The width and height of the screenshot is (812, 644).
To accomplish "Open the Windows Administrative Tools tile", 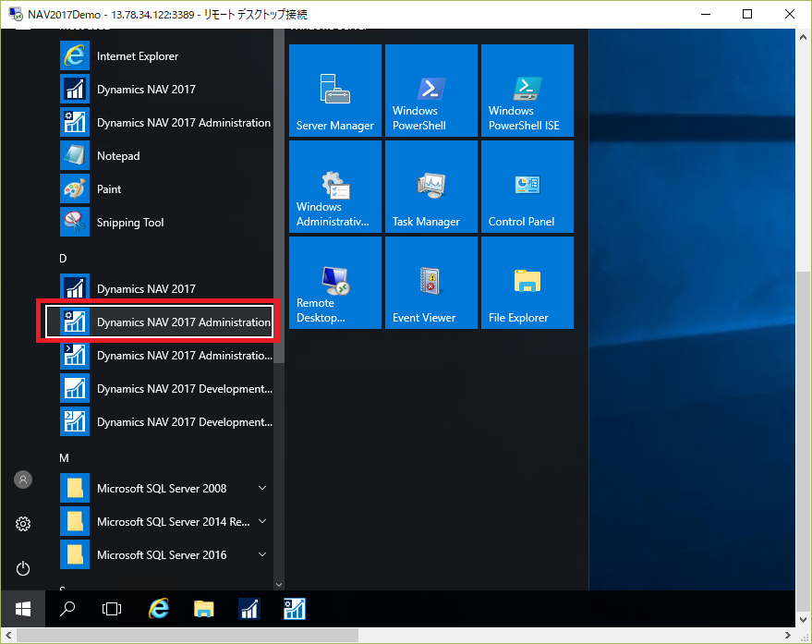I will (x=335, y=187).
